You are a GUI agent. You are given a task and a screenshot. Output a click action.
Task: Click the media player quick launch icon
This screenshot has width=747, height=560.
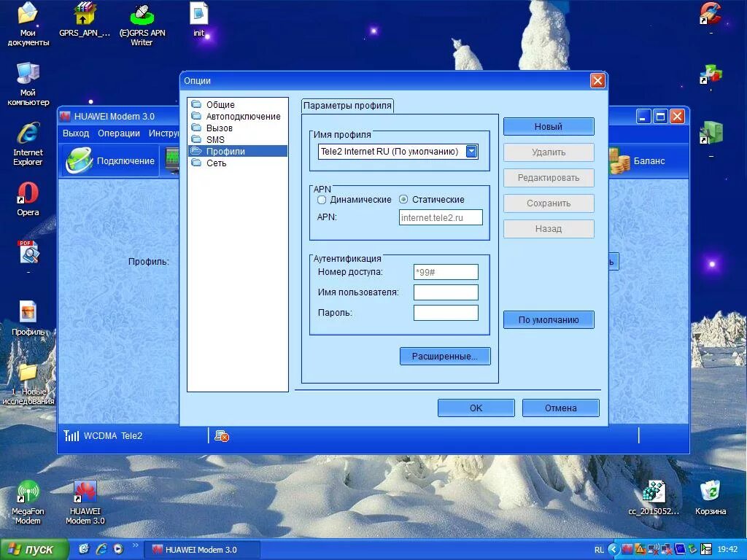tap(118, 549)
